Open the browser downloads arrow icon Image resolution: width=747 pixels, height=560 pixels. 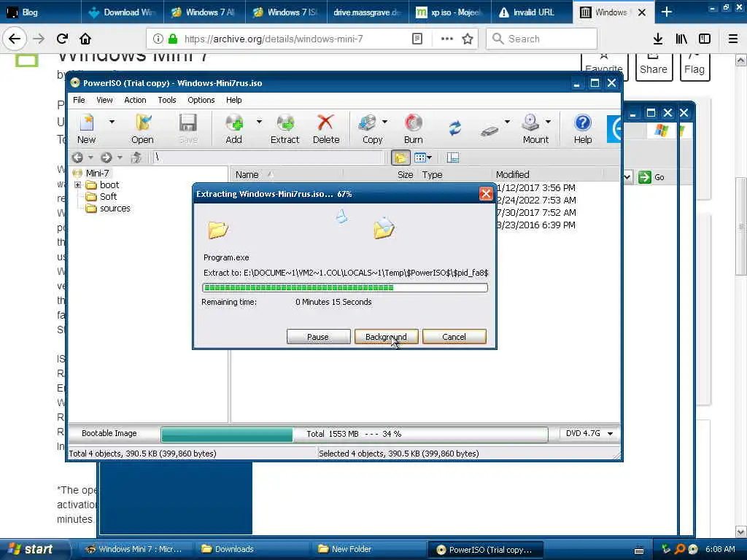point(658,39)
